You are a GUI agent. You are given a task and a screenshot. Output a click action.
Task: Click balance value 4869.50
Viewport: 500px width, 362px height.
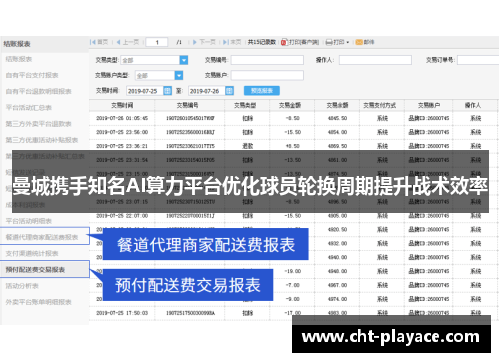(337, 146)
